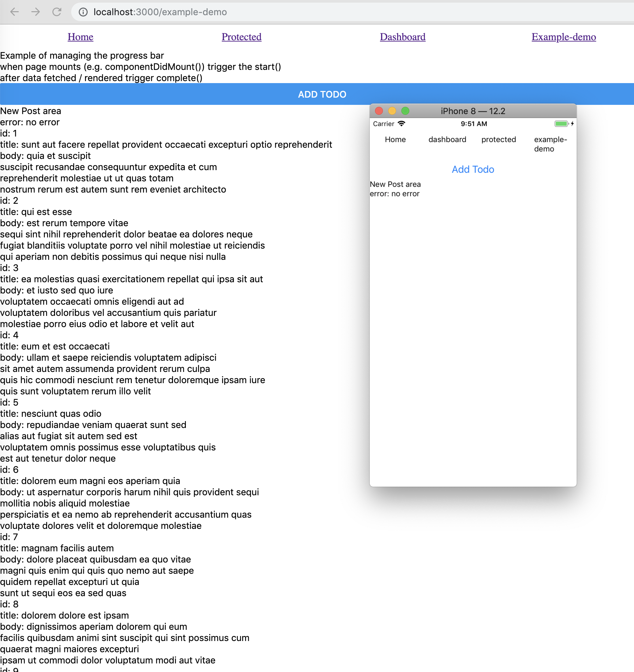Click 'after data fetched / rendered trigger complete()' line
Image resolution: width=634 pixels, height=672 pixels.
[101, 78]
